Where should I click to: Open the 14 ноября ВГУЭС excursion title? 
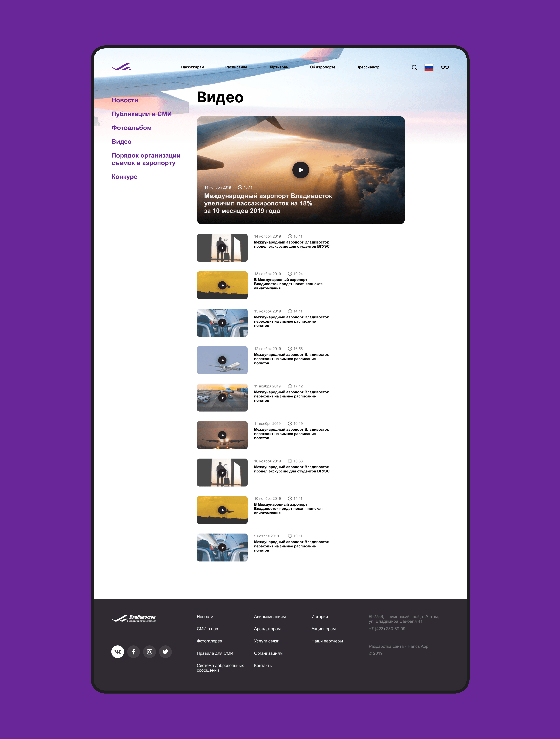[292, 244]
